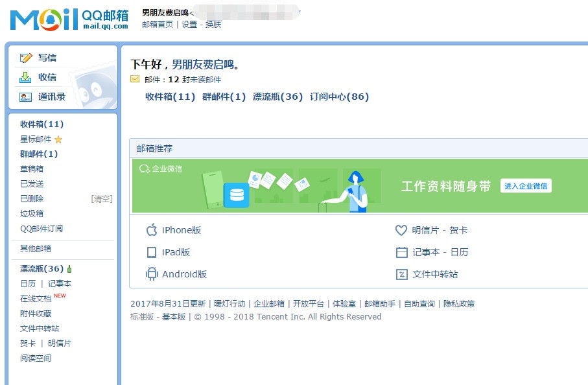Click the 隐私政策 footer link

pos(459,303)
